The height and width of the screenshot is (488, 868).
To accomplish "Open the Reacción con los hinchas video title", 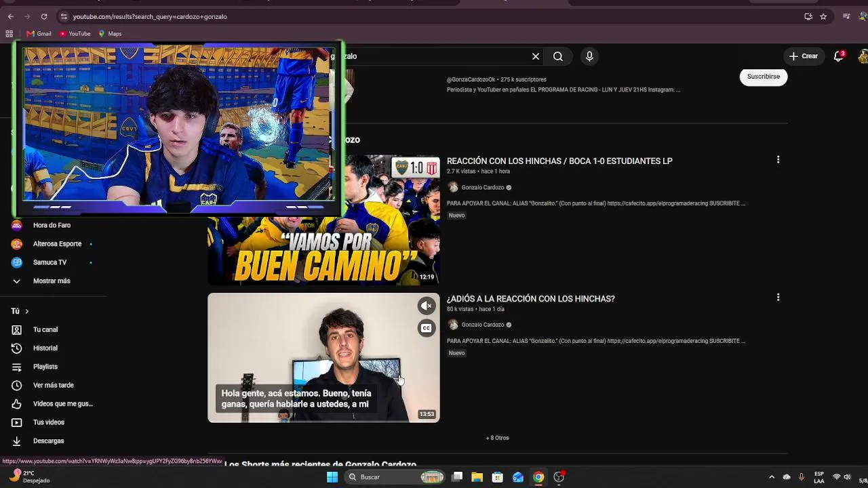I will point(559,161).
